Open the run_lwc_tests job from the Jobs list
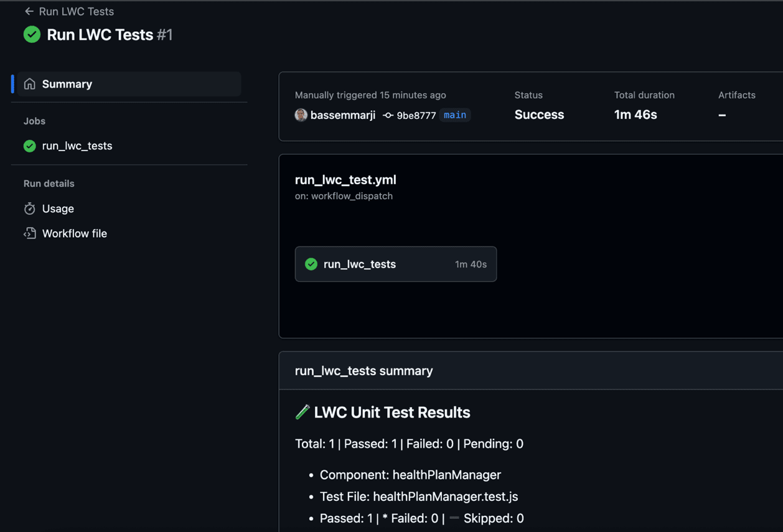The image size is (783, 532). pyautogui.click(x=77, y=146)
